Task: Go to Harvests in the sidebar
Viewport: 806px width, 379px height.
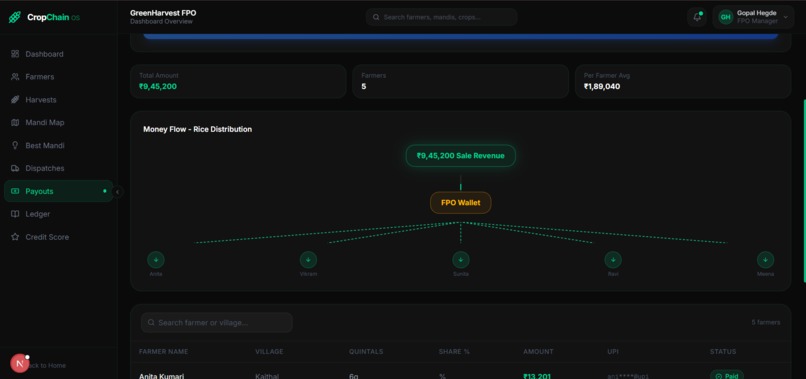Action: (59, 100)
